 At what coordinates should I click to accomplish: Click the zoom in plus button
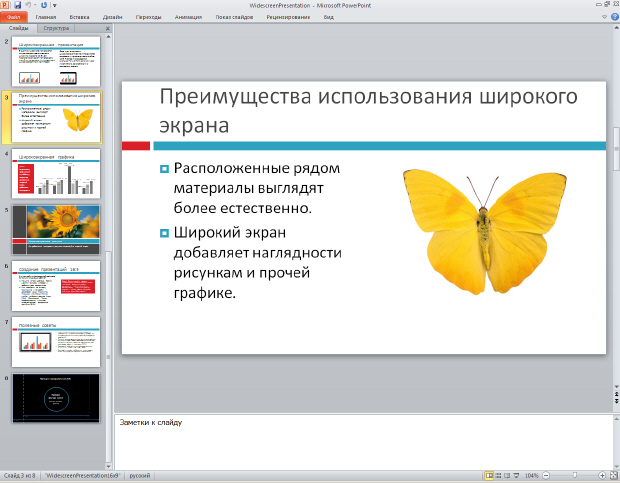point(600,475)
